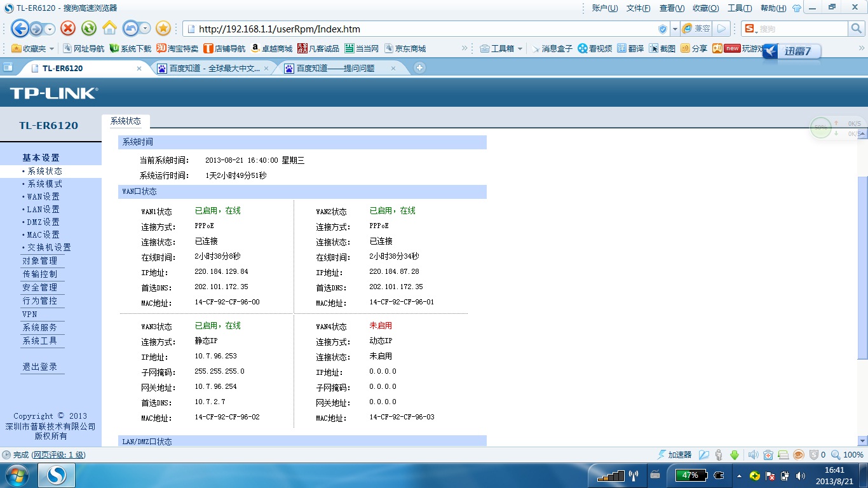Click the 分享 share tool

coord(693,48)
